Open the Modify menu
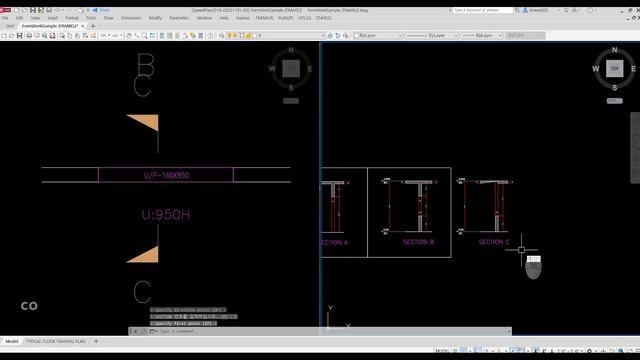The width and height of the screenshot is (640, 360). click(x=155, y=18)
